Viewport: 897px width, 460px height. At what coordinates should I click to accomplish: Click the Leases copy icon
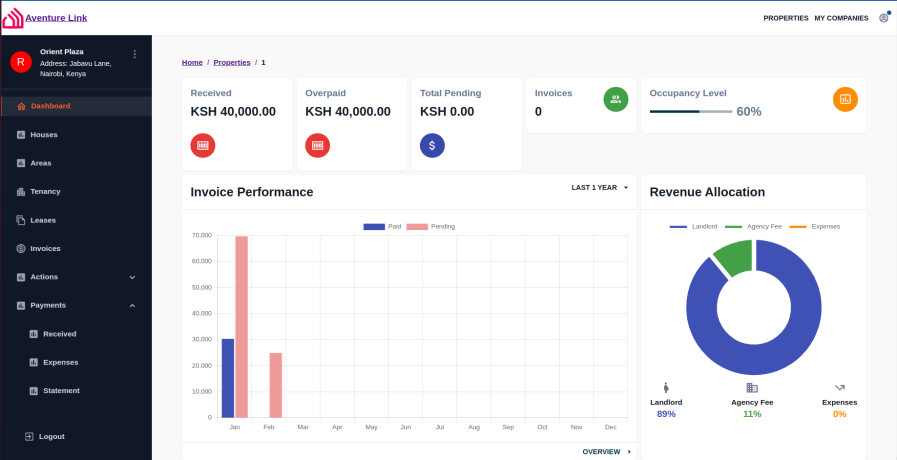(21, 220)
